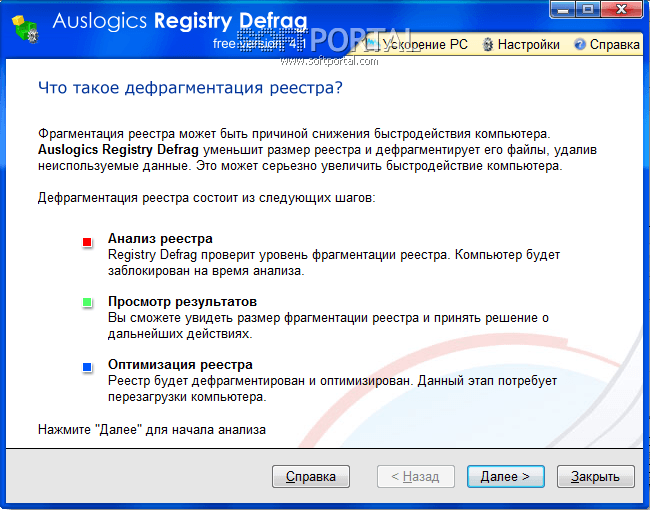Click the heading 'Что такое дефрагментация реестра?'

pyautogui.click(x=190, y=88)
